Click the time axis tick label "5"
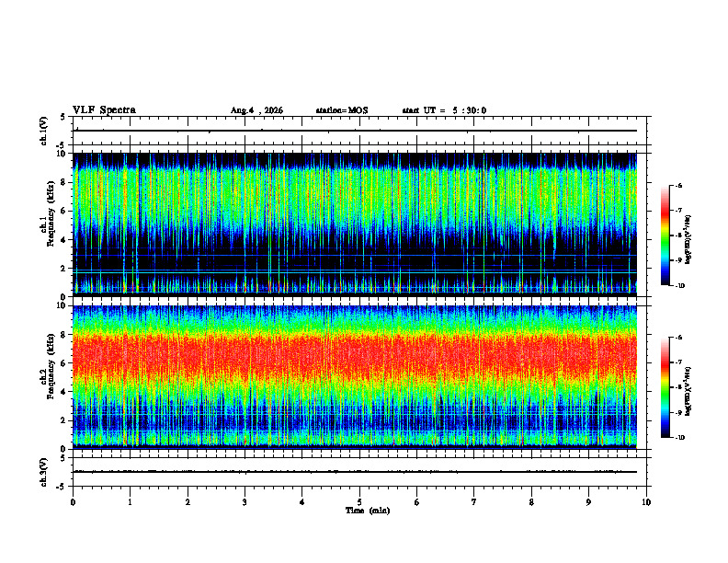This screenshot has height=563, width=728. (359, 502)
